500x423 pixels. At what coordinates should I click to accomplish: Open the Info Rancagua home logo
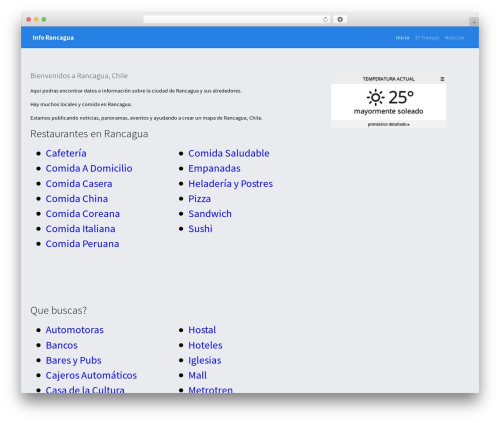(x=53, y=38)
